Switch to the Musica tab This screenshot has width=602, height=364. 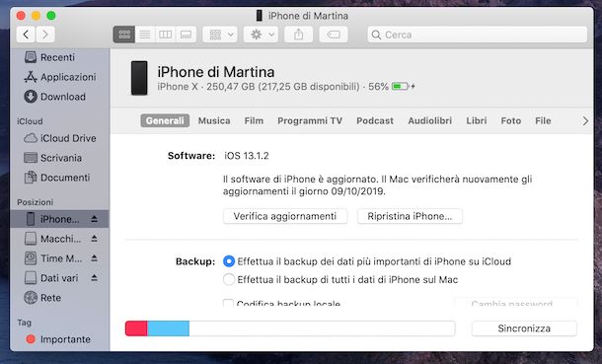tap(214, 120)
